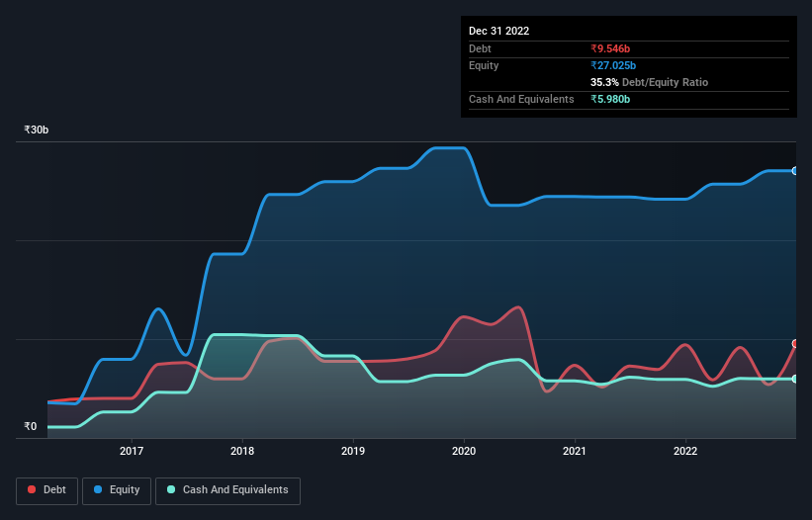Toggle Cash And Equivalents legend button
The width and height of the screenshot is (812, 520).
227,490
